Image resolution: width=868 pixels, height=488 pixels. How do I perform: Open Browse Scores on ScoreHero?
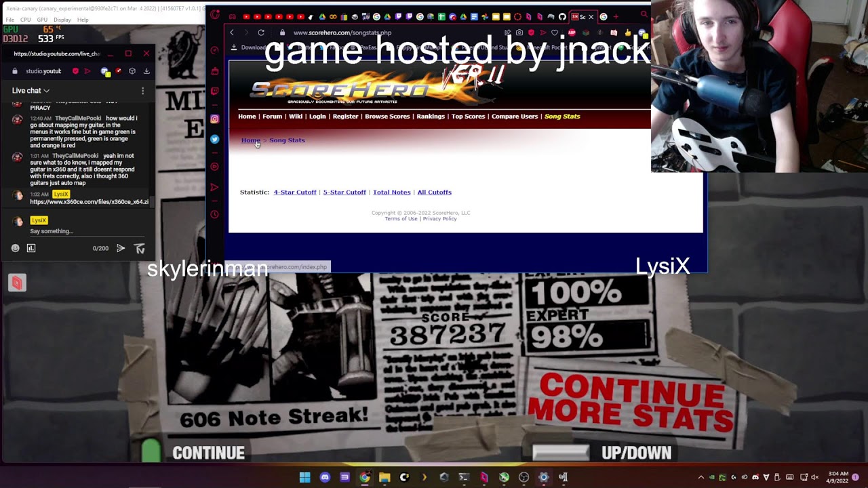(387, 117)
